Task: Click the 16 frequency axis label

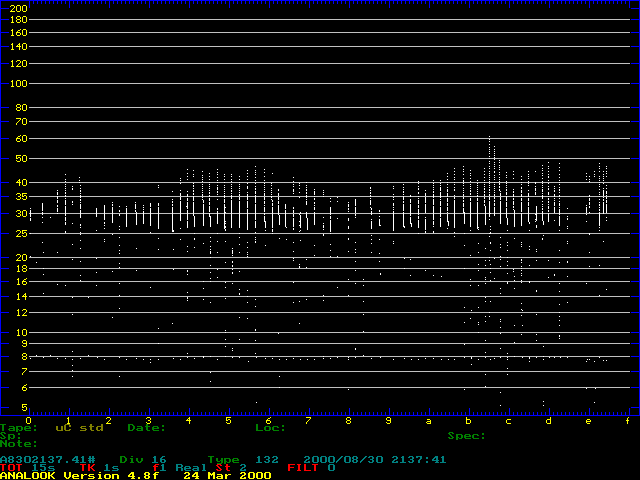Action: [21, 282]
